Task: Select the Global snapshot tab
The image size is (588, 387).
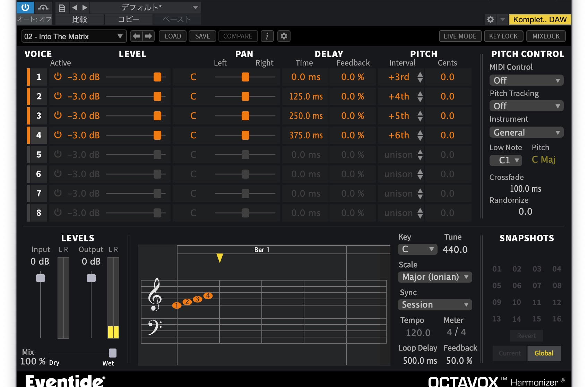Action: [x=544, y=353]
